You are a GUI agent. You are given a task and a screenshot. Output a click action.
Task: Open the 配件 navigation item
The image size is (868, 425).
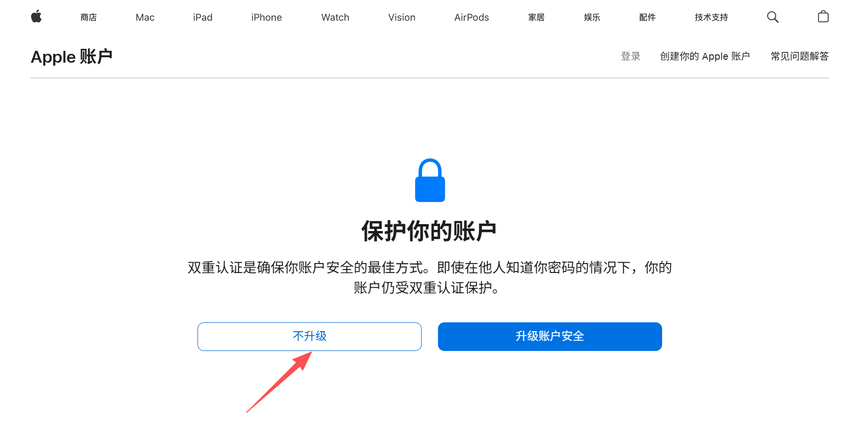(x=647, y=17)
